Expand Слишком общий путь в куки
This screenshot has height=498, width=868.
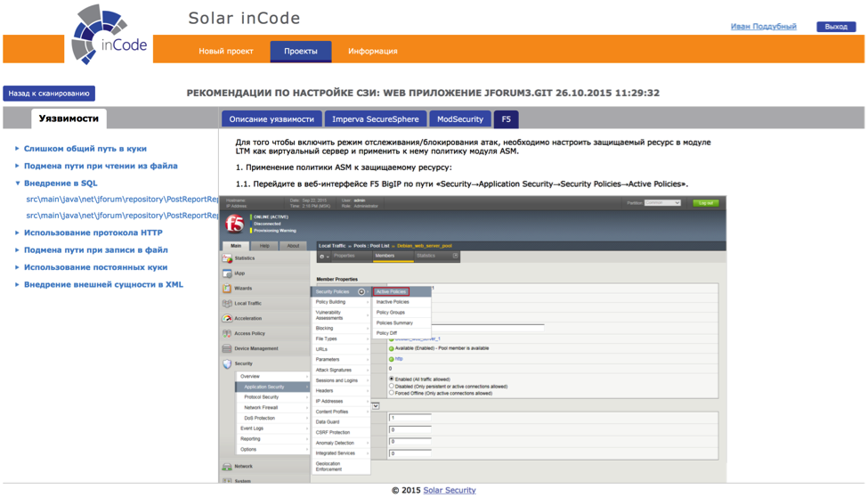click(x=85, y=149)
